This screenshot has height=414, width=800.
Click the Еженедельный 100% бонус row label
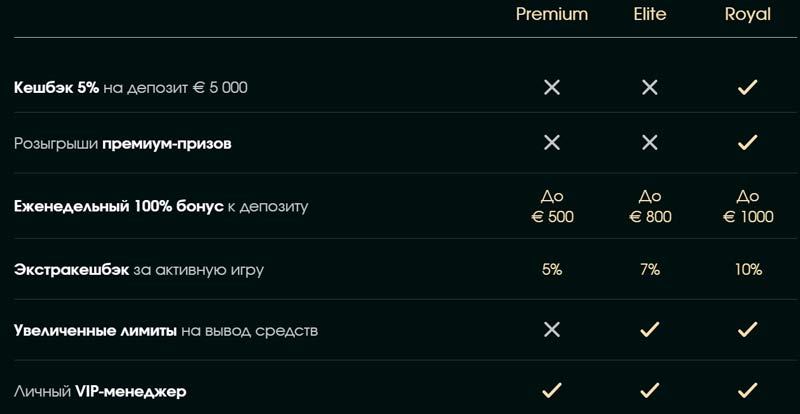pos(161,207)
